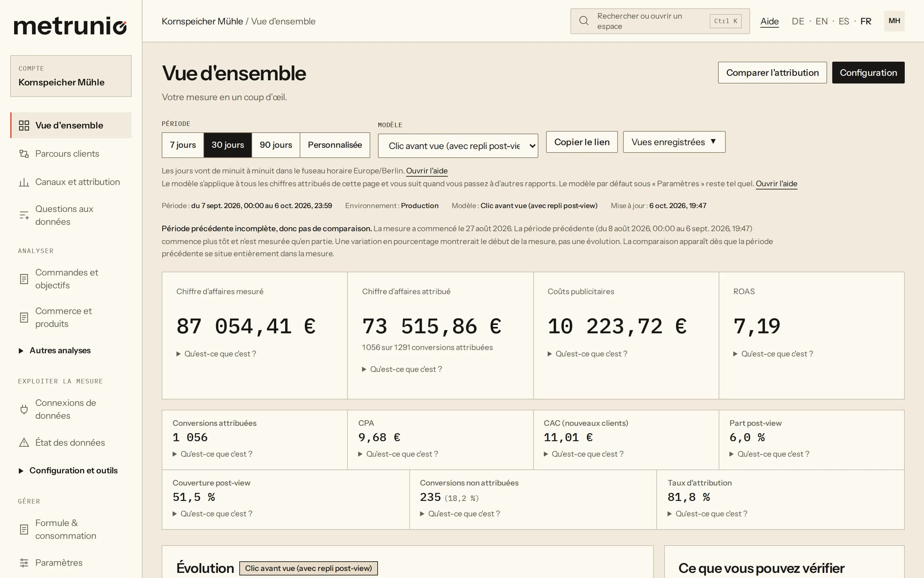924x578 pixels.
Task: Click Ouvrir l'aide link after Europe/Berlin
Action: coord(426,171)
